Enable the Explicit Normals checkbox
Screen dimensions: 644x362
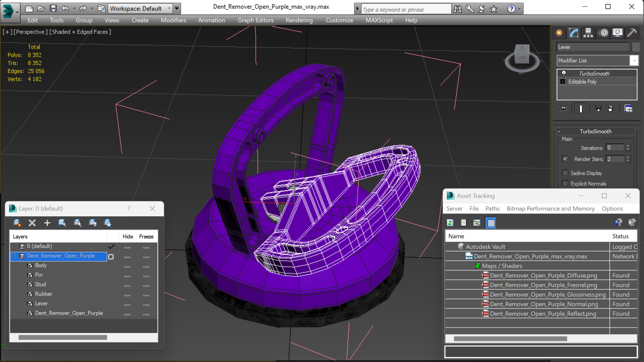coord(565,184)
